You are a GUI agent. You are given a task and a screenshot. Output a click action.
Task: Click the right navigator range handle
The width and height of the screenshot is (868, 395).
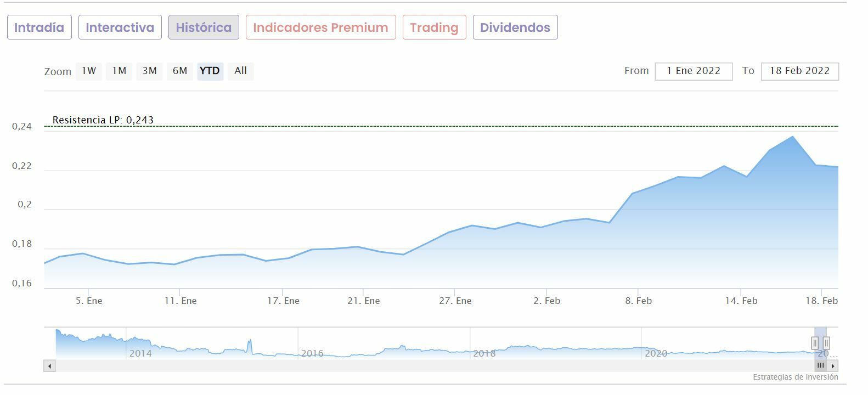(826, 343)
